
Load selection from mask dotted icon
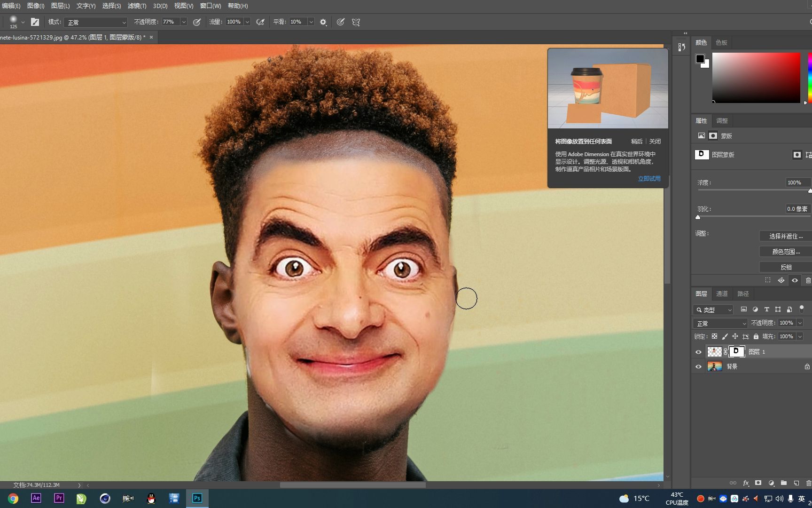(768, 280)
